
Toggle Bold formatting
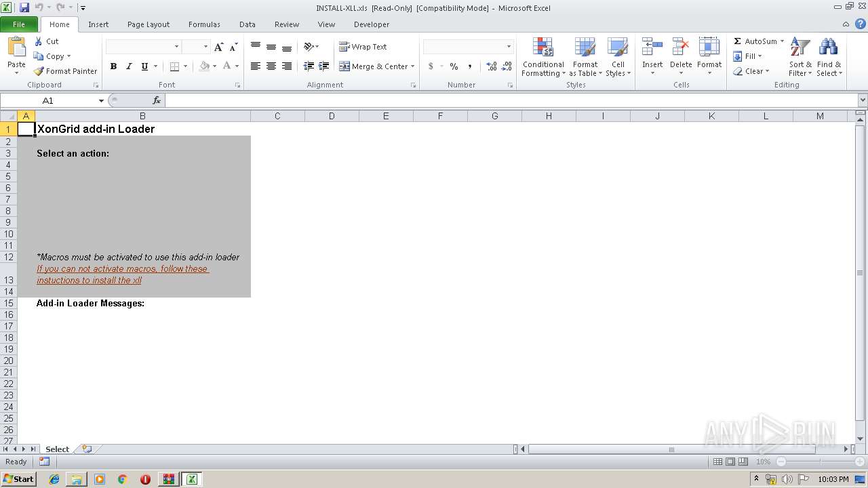(x=113, y=66)
